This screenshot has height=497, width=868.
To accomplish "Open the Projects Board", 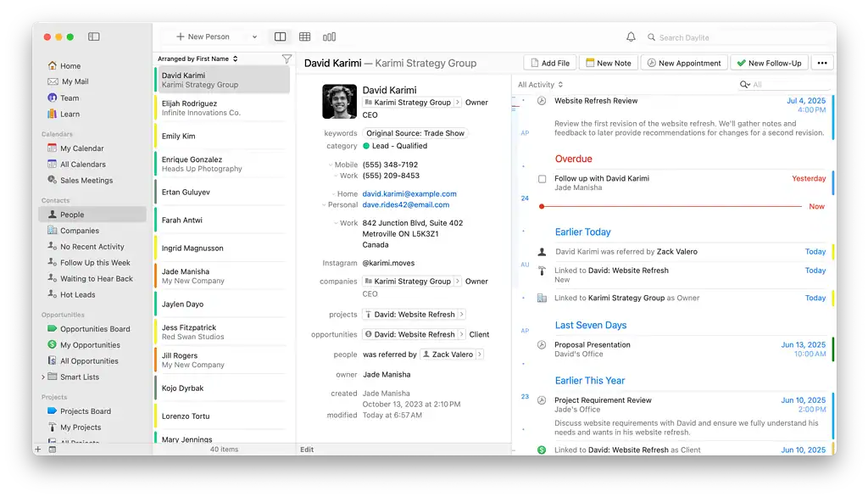I will coord(81,410).
